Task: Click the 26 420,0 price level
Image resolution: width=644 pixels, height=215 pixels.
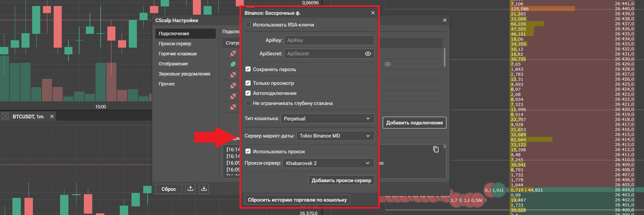Action: pos(624,109)
